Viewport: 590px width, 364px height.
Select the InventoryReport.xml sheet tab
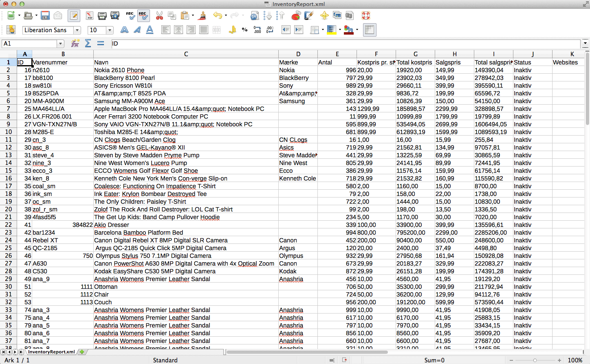(x=51, y=352)
